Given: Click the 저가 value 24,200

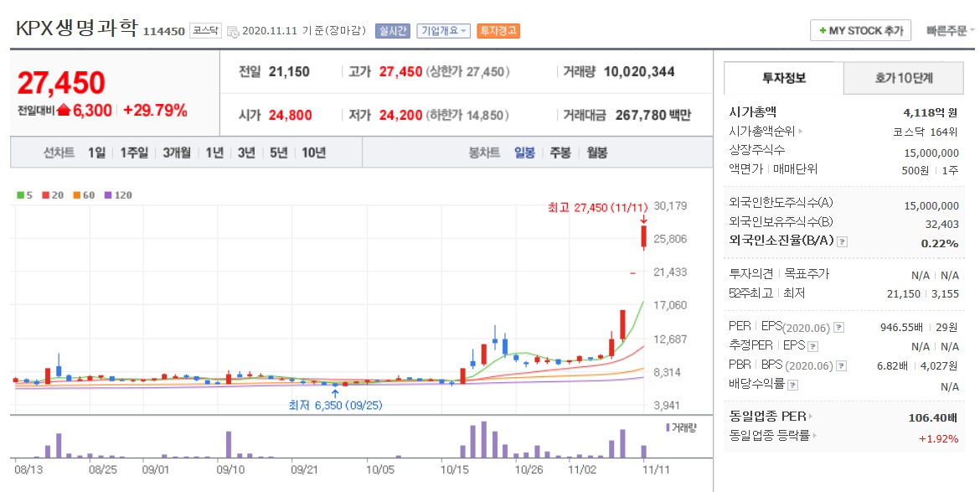Looking at the screenshot, I should [x=400, y=115].
